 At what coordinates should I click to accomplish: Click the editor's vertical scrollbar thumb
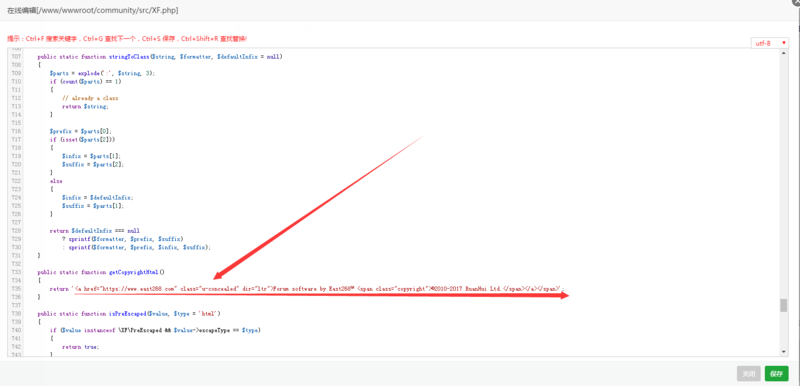click(x=784, y=305)
